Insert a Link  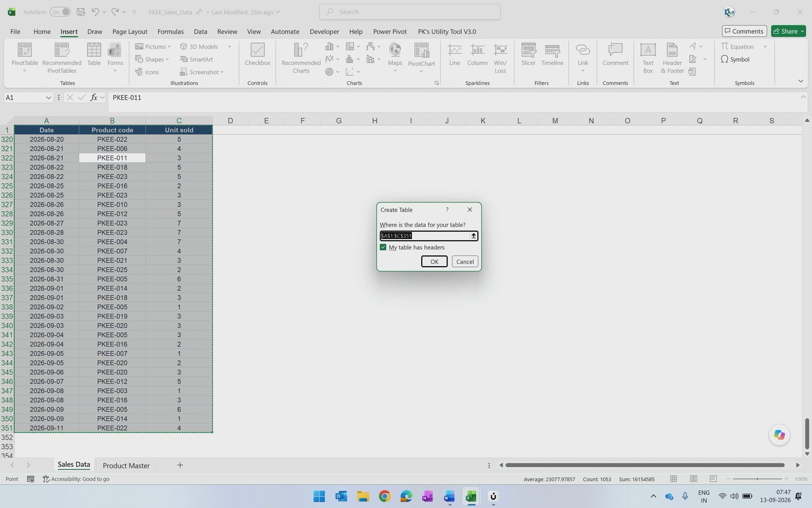click(x=583, y=57)
